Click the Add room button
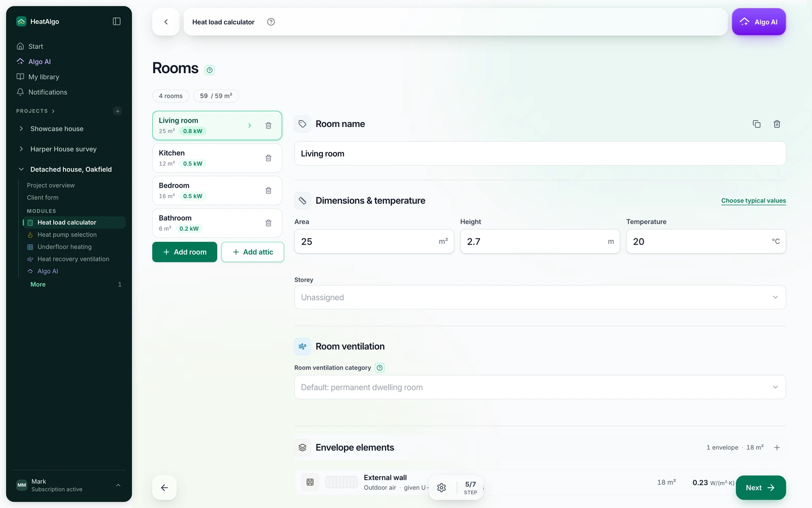Viewport: 812px width, 508px height. [x=185, y=252]
